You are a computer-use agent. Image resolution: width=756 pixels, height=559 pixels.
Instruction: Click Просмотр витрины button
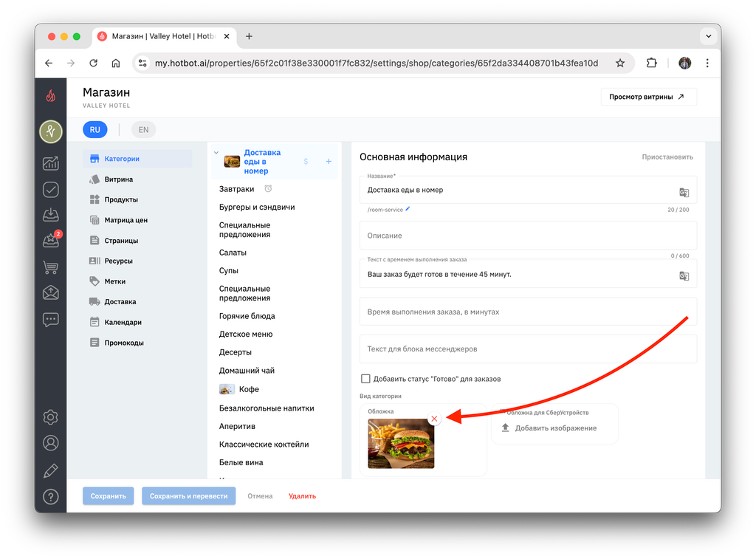click(x=648, y=97)
